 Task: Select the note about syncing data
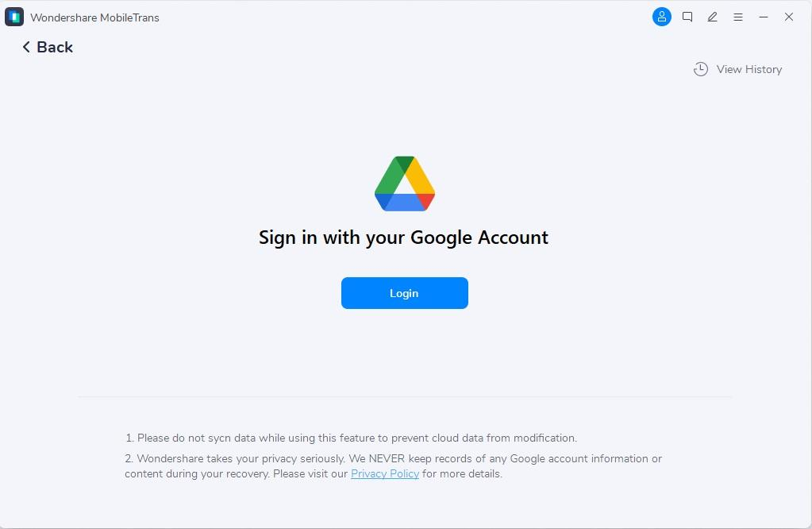point(352,438)
